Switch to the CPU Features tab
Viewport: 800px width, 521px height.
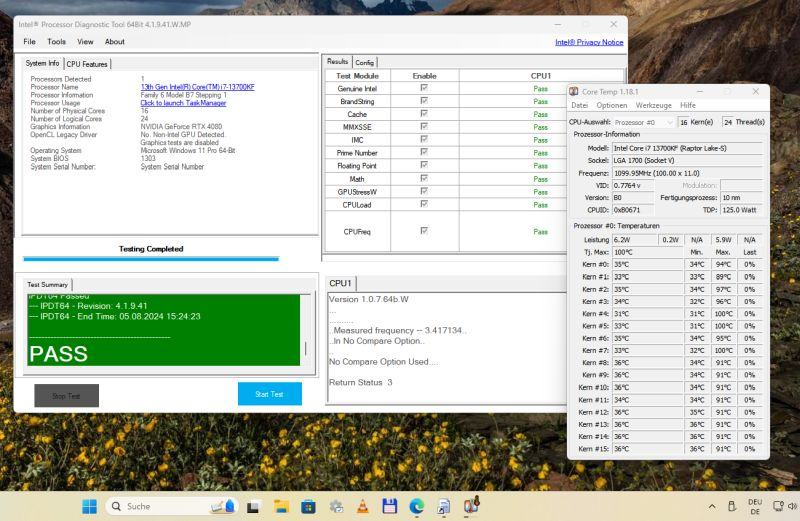(87, 64)
